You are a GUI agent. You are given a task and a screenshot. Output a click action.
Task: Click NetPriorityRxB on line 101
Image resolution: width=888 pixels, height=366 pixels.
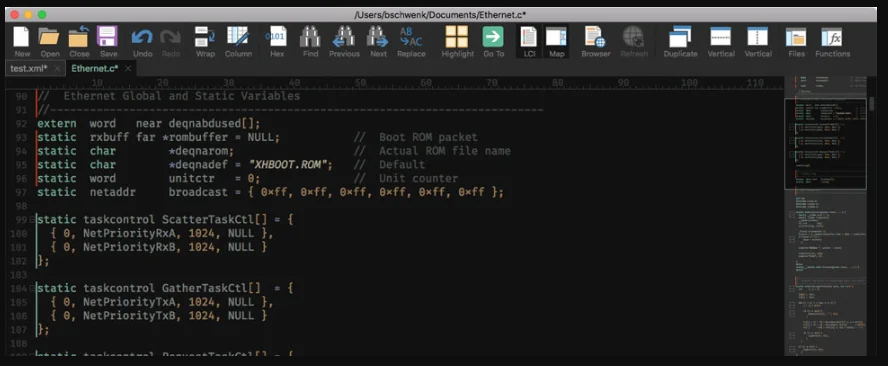tap(129, 247)
